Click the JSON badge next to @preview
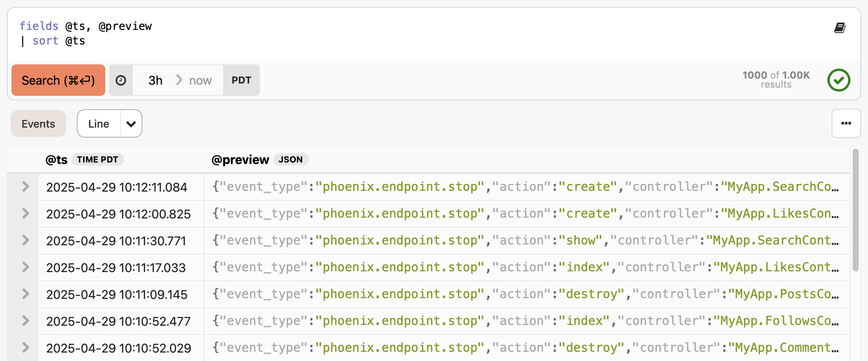Viewport: 868px width, 361px height. pyautogui.click(x=291, y=159)
